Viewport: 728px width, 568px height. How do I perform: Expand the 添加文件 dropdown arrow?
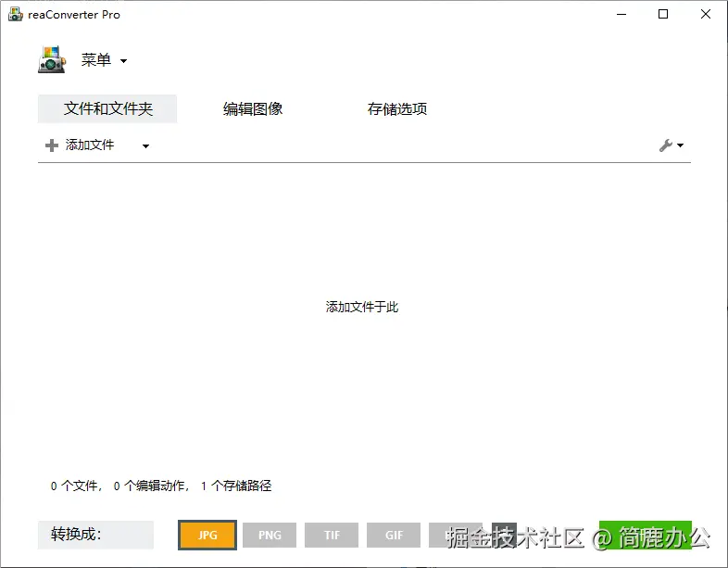coord(145,145)
